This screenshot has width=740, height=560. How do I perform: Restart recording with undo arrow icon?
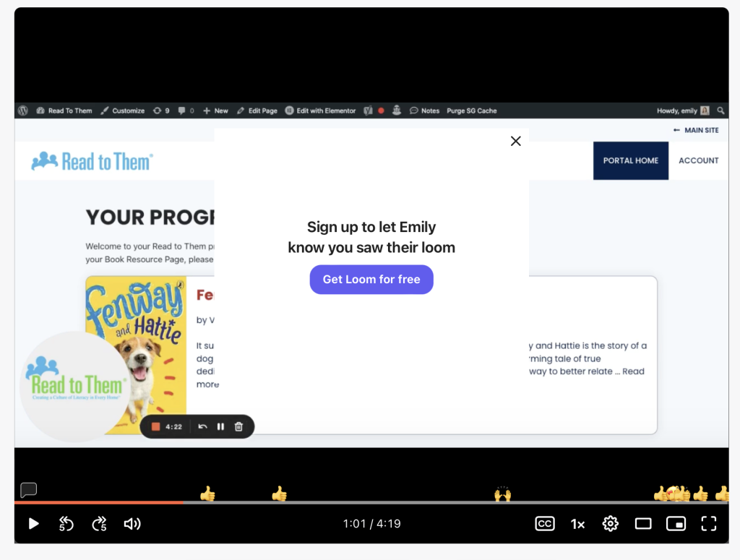coord(202,426)
